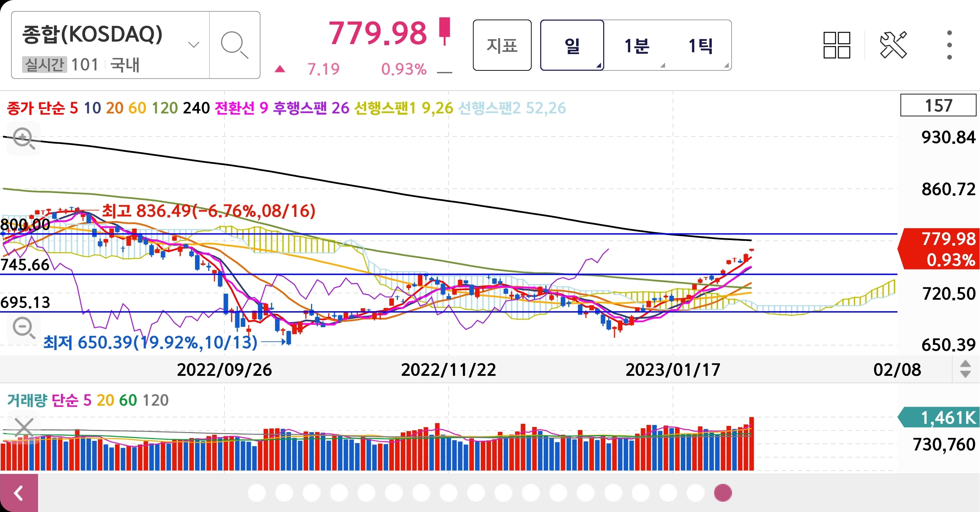980x512 pixels.
Task: Open chart tools settings wrench icon
Action: pos(893,45)
